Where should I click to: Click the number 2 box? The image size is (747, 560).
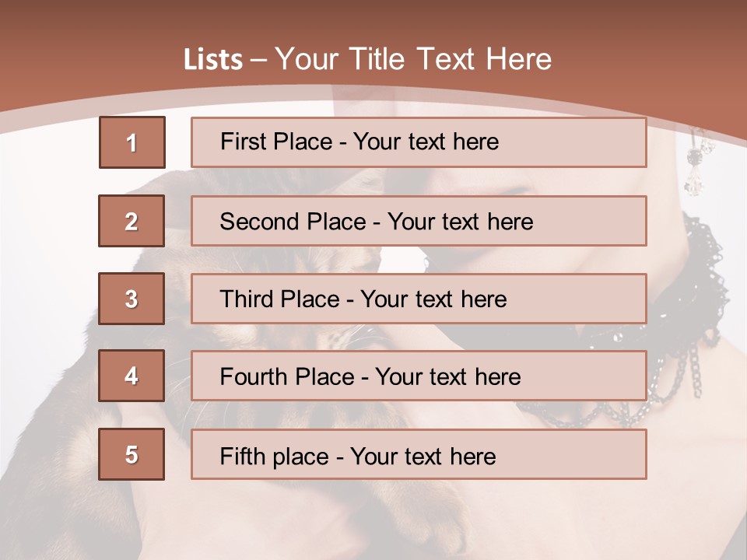click(132, 221)
